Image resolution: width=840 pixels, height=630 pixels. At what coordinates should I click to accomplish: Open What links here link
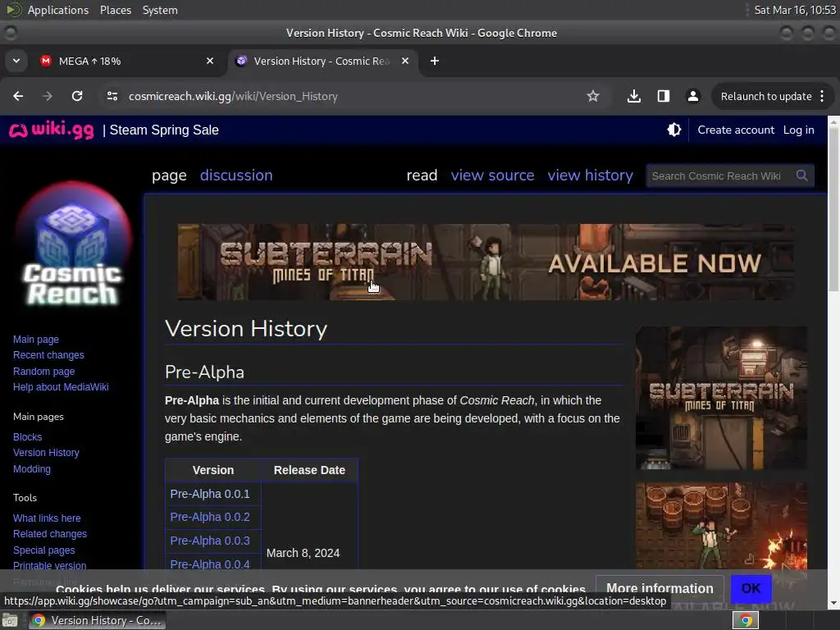pyautogui.click(x=47, y=518)
